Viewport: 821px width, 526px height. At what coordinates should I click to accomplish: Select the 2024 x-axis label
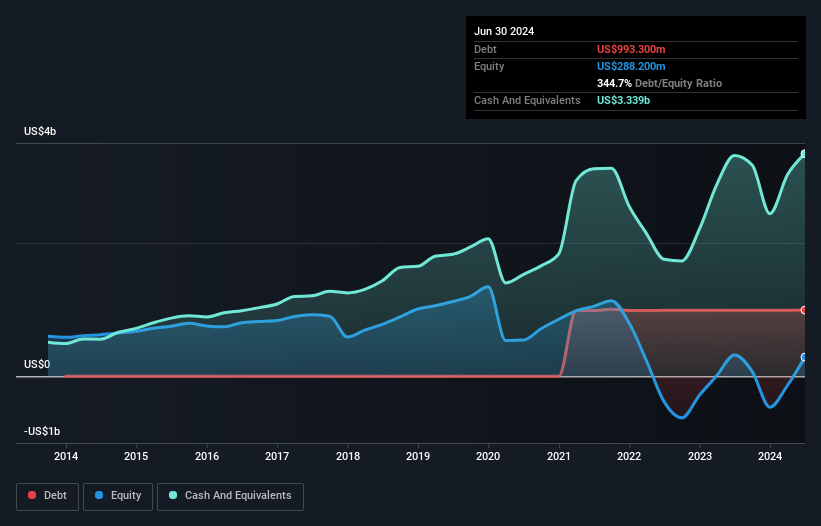[x=770, y=456]
